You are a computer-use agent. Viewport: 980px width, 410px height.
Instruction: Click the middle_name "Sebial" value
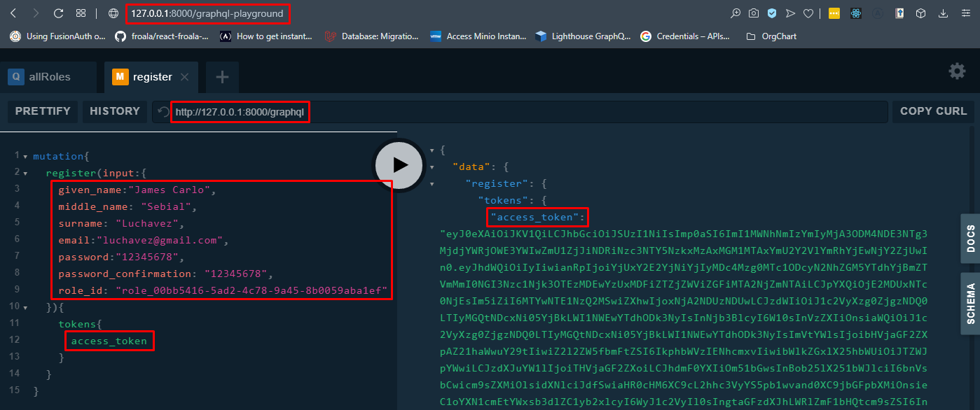click(166, 207)
